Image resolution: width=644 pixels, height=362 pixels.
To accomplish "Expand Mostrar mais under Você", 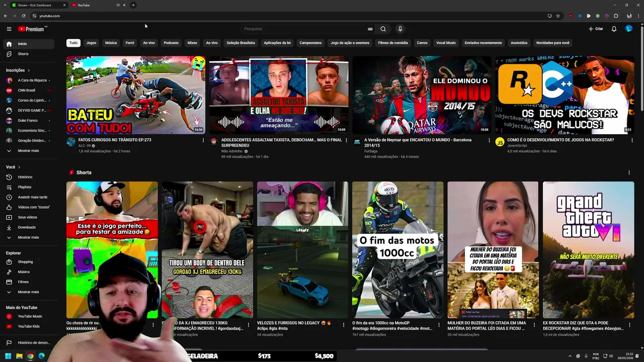I will click(29, 237).
